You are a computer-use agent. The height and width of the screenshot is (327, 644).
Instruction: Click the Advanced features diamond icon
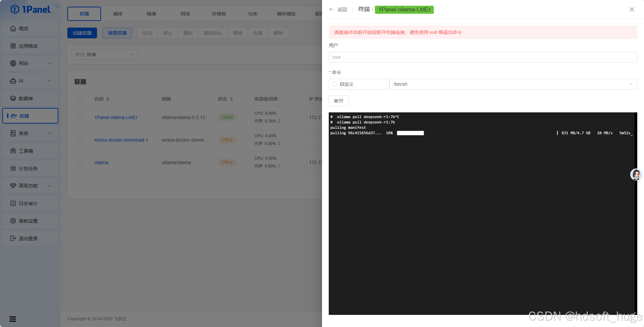click(x=13, y=186)
